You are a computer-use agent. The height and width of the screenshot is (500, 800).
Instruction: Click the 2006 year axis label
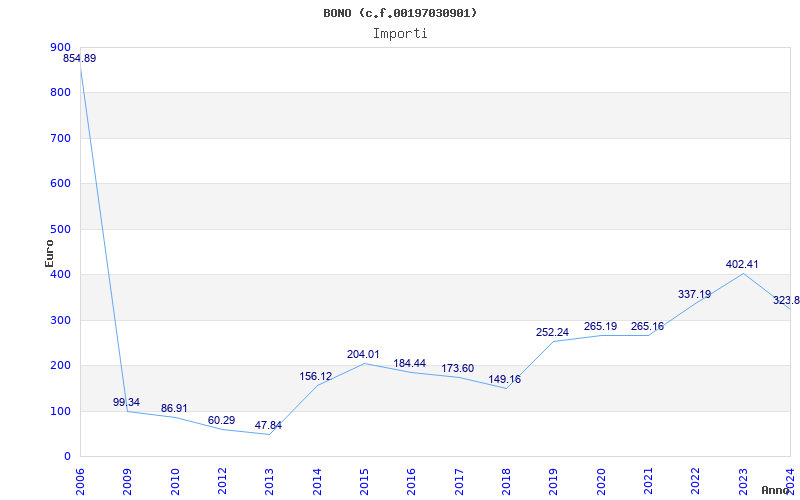pyautogui.click(x=80, y=482)
